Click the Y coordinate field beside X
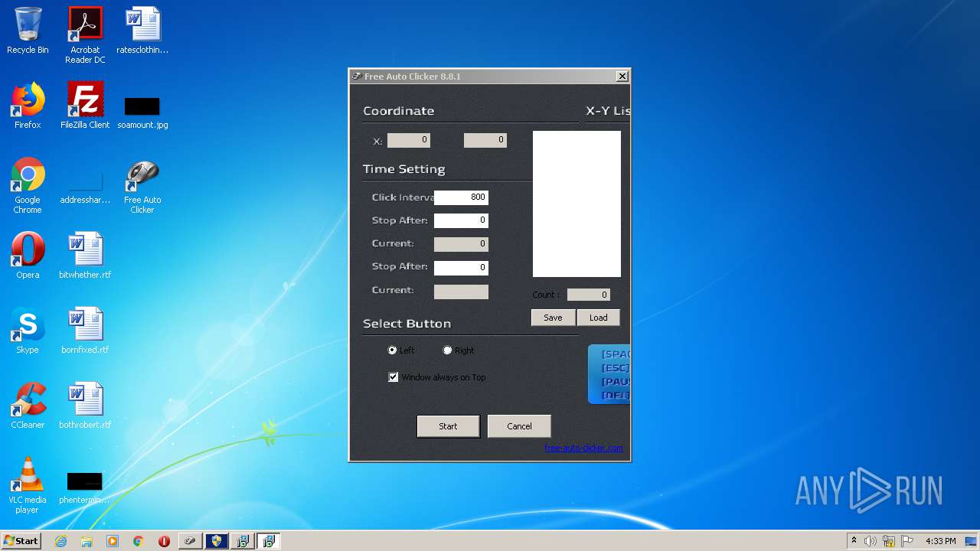 485,140
